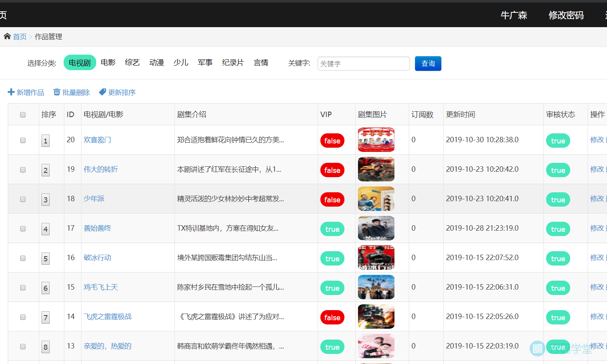Click sort order field with value 2
The image size is (607, 364).
pos(45,170)
